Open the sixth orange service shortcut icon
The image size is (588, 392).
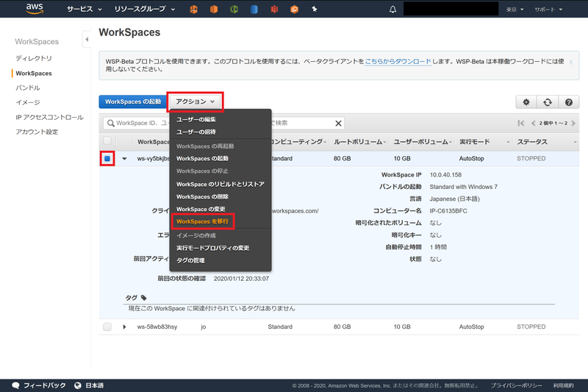point(295,10)
